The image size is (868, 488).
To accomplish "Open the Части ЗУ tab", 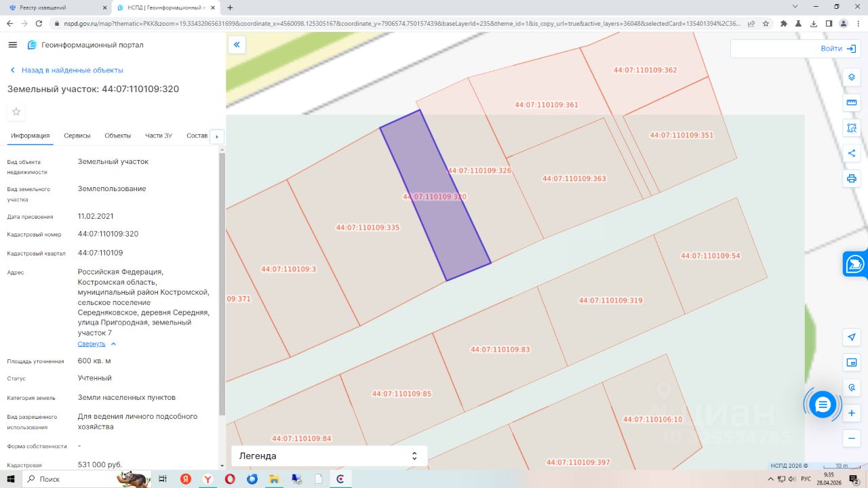I will pyautogui.click(x=159, y=136).
